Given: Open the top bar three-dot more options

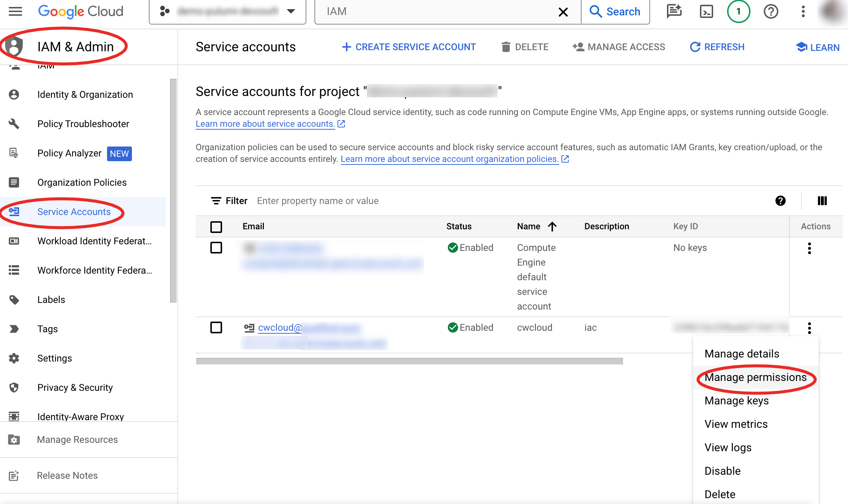Looking at the screenshot, I should pyautogui.click(x=803, y=12).
